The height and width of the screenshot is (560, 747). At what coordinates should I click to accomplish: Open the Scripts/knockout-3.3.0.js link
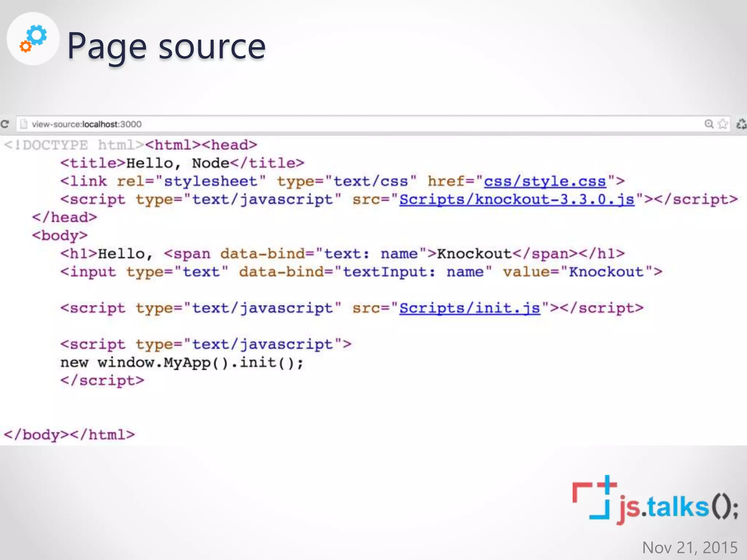point(517,199)
